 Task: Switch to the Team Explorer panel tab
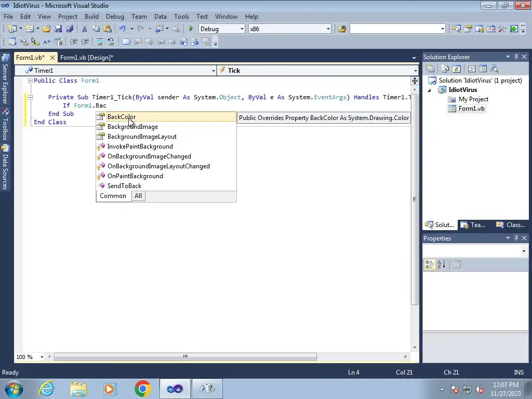click(474, 224)
